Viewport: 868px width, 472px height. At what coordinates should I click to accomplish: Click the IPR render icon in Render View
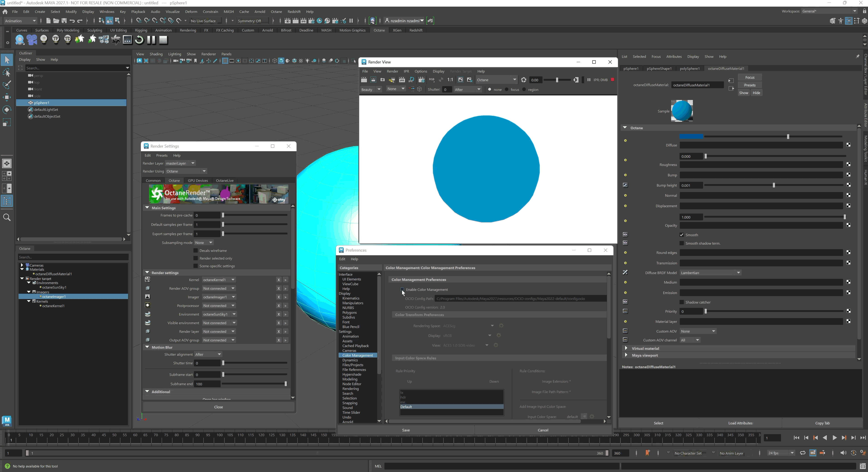point(402,80)
